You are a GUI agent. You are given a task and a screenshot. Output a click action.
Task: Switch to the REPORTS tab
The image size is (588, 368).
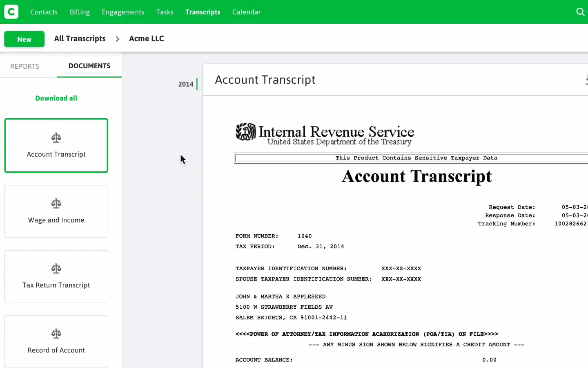coord(24,66)
